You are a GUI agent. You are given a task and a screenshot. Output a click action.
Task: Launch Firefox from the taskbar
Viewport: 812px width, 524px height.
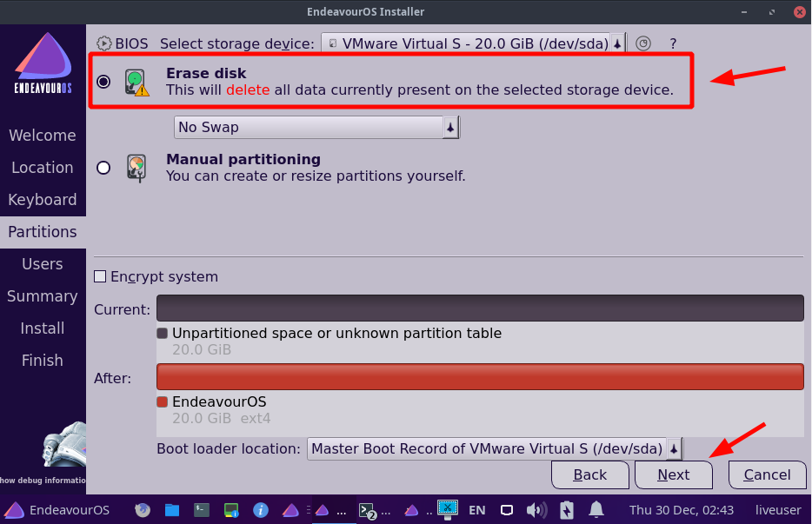click(x=143, y=510)
